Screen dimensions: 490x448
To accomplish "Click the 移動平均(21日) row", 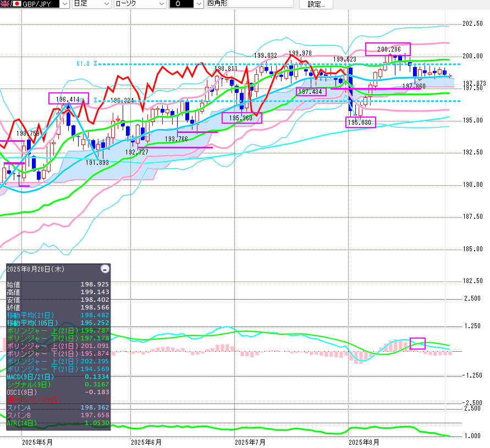I will [x=58, y=315].
